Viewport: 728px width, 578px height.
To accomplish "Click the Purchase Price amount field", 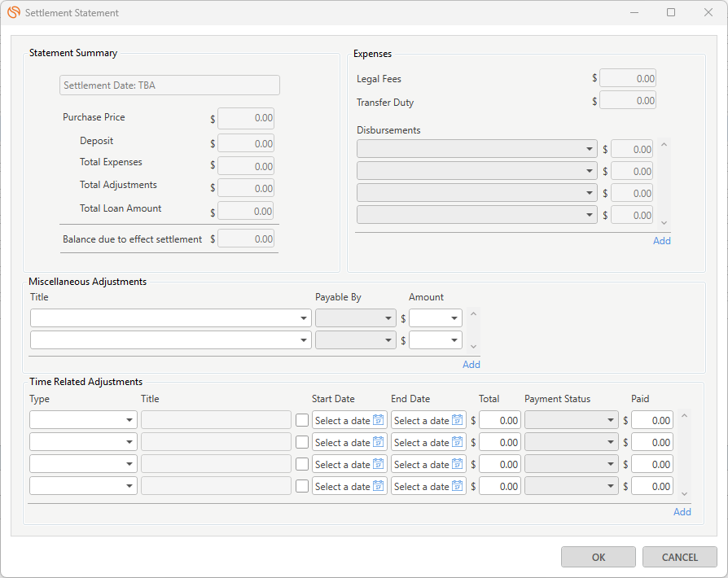I will click(x=246, y=118).
